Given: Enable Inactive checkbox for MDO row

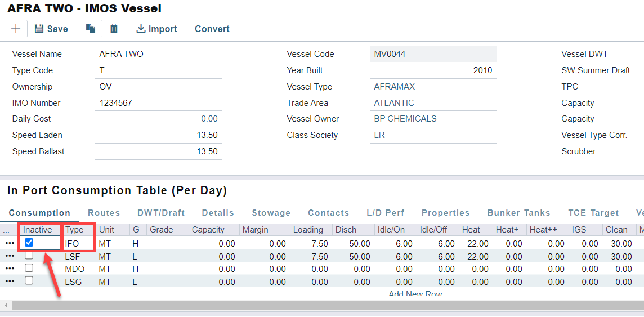Looking at the screenshot, I should 29,268.
